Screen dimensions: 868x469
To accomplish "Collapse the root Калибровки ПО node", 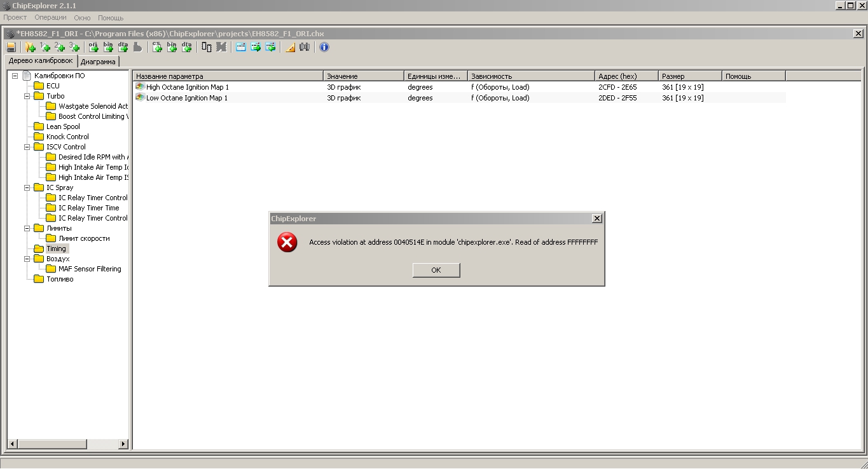I will tap(15, 76).
